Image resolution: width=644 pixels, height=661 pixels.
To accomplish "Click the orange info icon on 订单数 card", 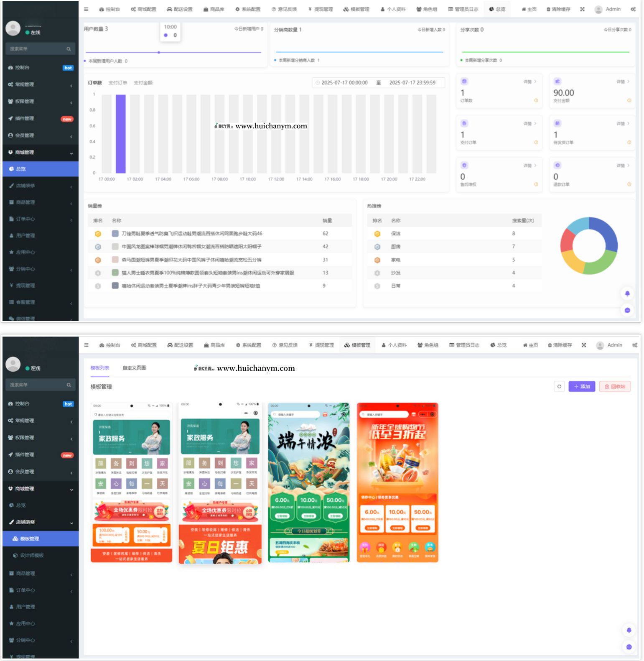I will [536, 100].
